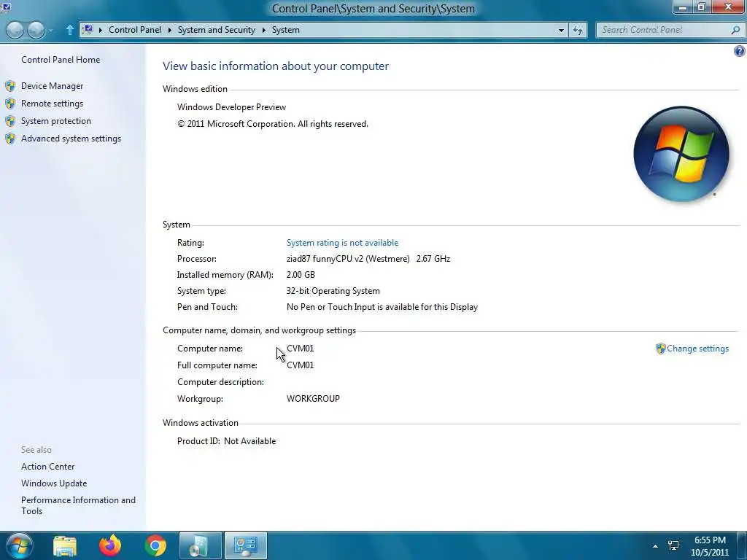Click the No Pen or Touch Input text
747x560 pixels.
[382, 307]
